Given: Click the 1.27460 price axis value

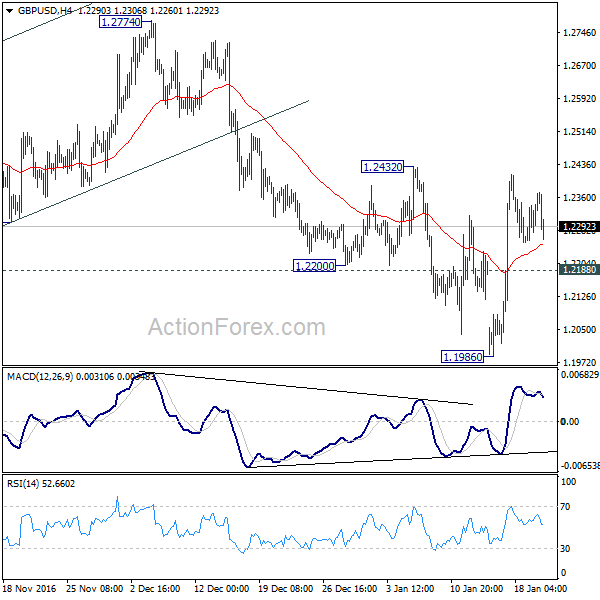Looking at the screenshot, I should pyautogui.click(x=579, y=33).
